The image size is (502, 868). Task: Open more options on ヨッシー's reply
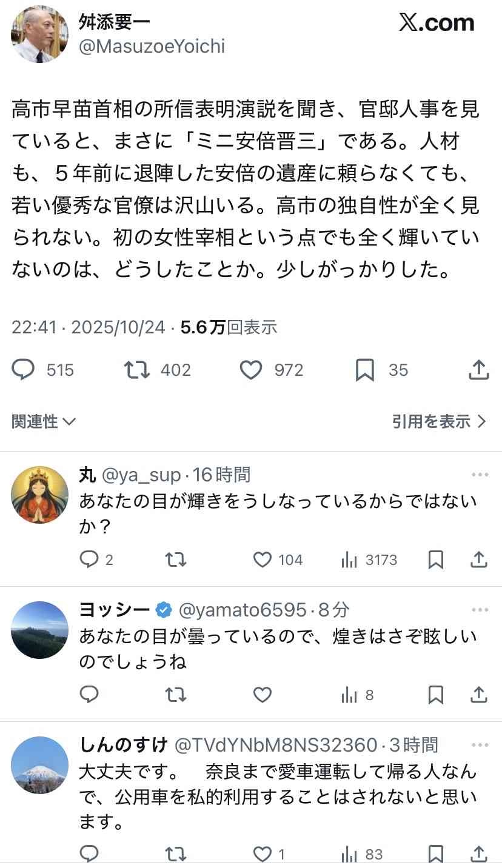tap(480, 610)
